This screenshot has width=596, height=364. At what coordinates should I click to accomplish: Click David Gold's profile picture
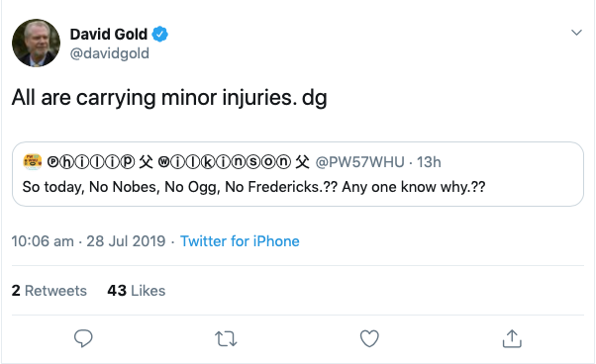click(x=36, y=43)
